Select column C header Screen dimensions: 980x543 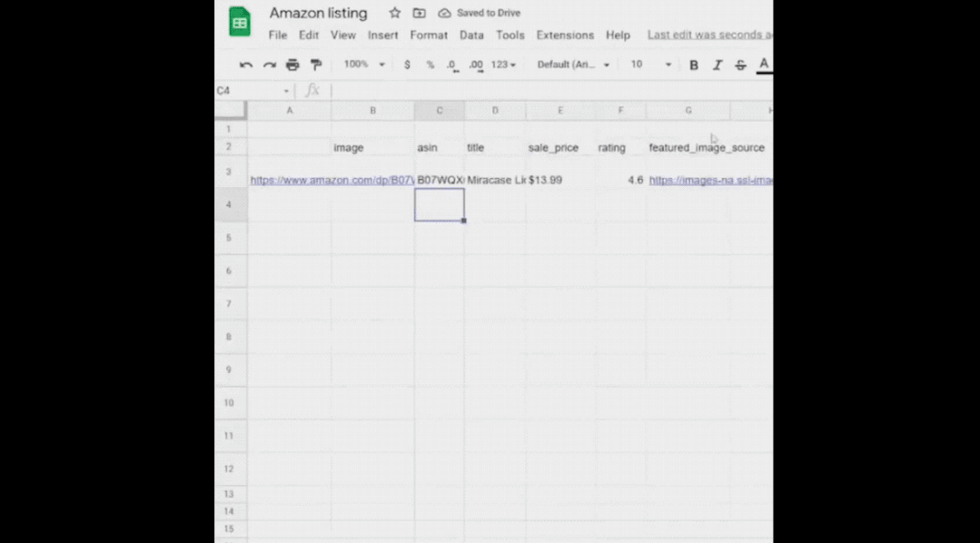[x=440, y=110]
